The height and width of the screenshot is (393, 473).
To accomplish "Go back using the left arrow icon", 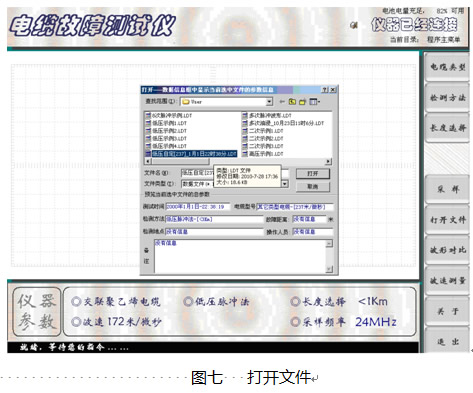I will coord(282,101).
